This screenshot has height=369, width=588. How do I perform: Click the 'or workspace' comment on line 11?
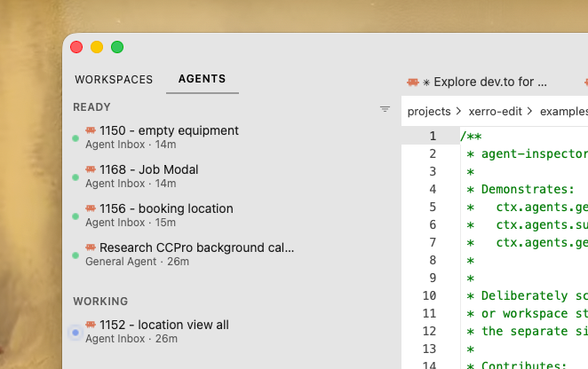pos(524,313)
